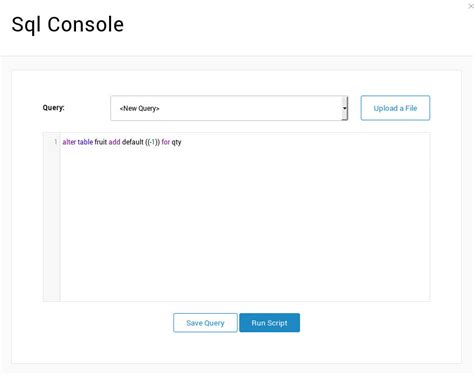This screenshot has width=474, height=375.
Task: Click the Query: label
Action: (x=53, y=108)
